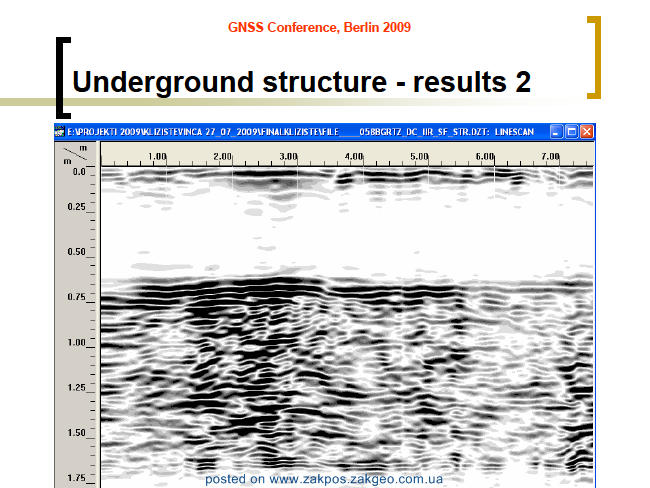The image size is (650, 488).
Task: Click the 0.25 depth mark on vertical scale
Action: (76, 206)
